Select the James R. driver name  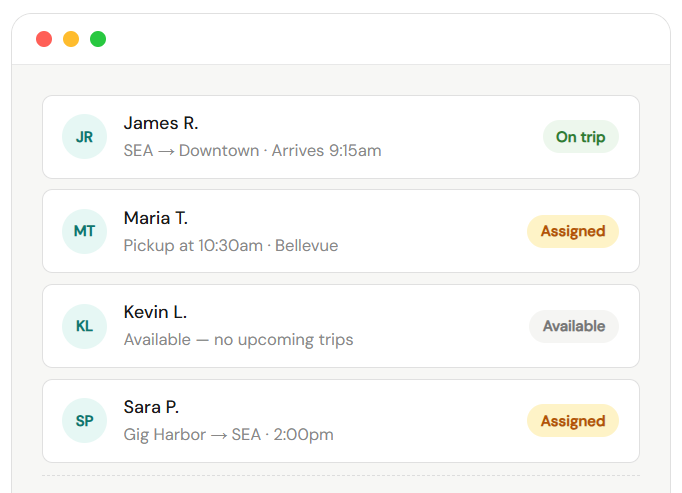(x=161, y=123)
